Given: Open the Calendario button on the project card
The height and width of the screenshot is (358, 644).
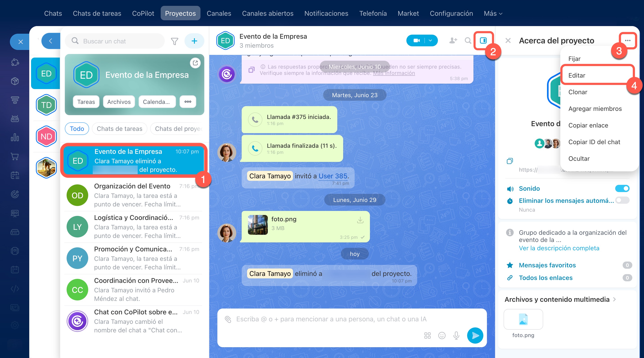Looking at the screenshot, I should (157, 102).
